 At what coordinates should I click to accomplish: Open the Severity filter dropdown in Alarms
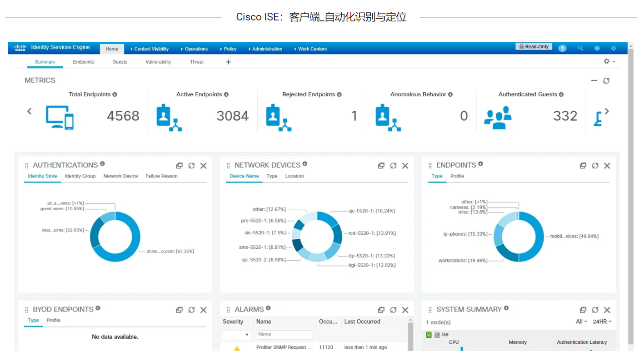pyautogui.click(x=236, y=335)
